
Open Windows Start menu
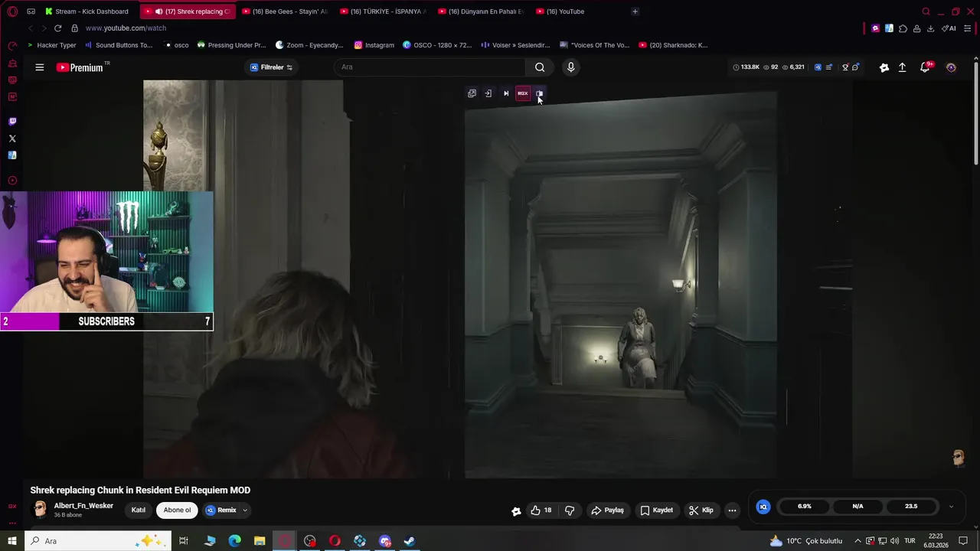12,541
